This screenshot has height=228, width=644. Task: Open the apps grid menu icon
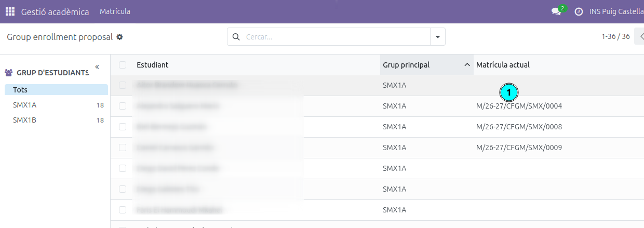point(10,11)
